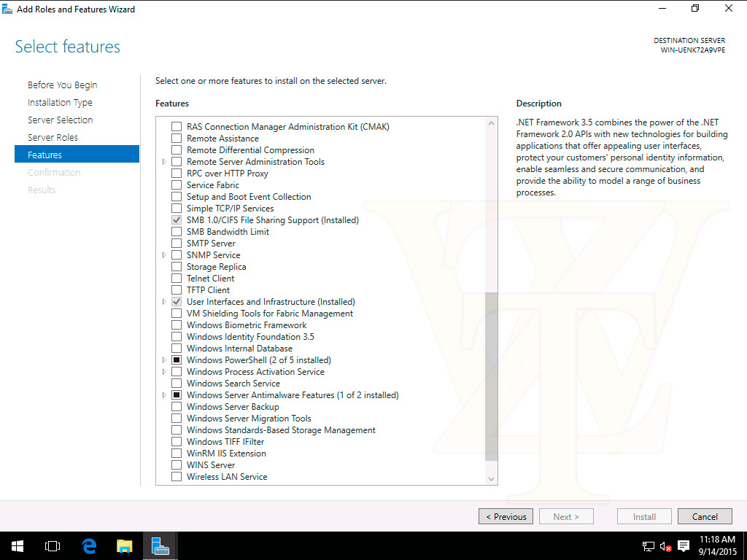Open Action Center notifications icon
Viewport: 747px width, 560px height.
[x=684, y=545]
